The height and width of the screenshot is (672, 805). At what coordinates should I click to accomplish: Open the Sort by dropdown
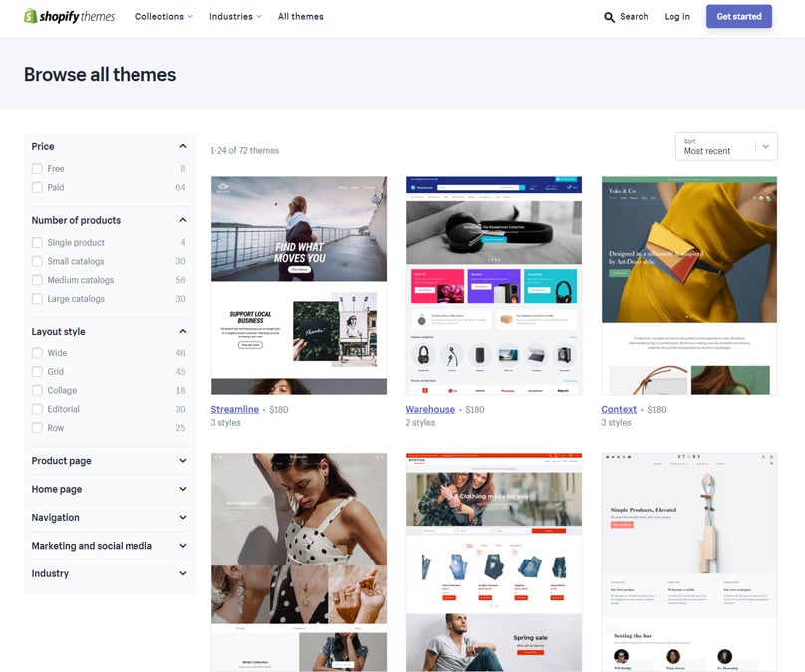[x=725, y=146]
